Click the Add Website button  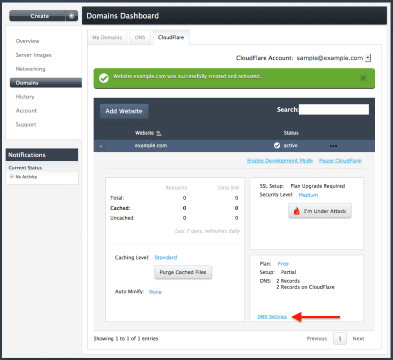(x=124, y=111)
